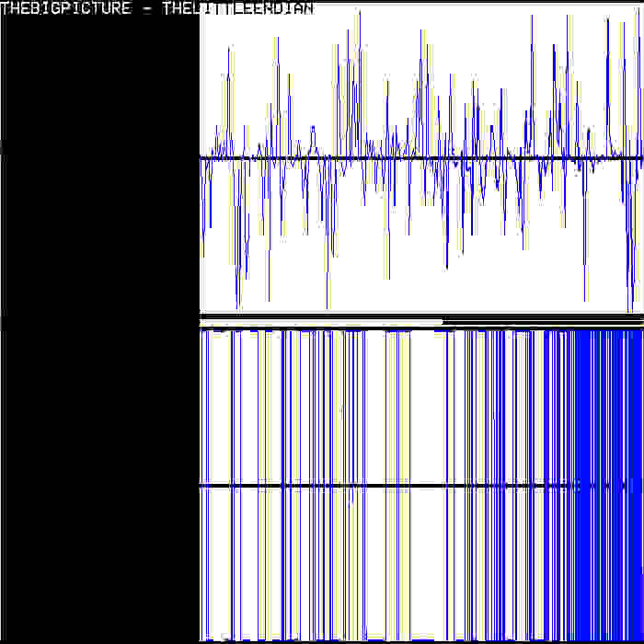Click the bottom border of the lower waveform
Image resolution: width=644 pixels, height=644 pixels.
click(x=421, y=641)
